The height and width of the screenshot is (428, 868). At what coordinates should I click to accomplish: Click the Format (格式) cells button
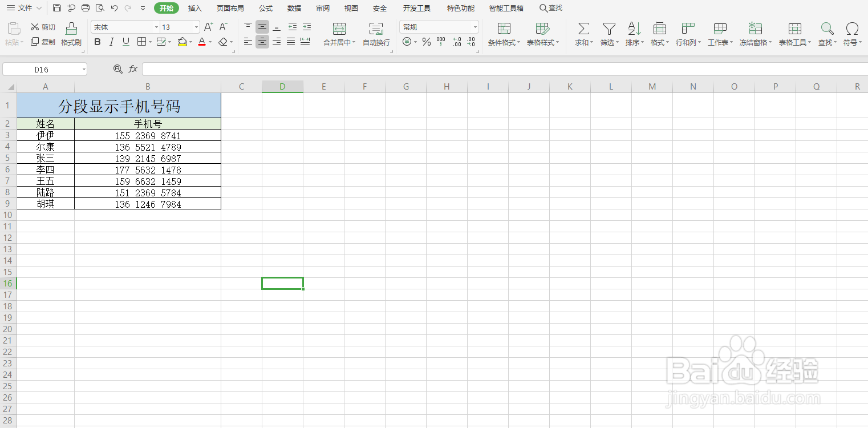point(660,34)
